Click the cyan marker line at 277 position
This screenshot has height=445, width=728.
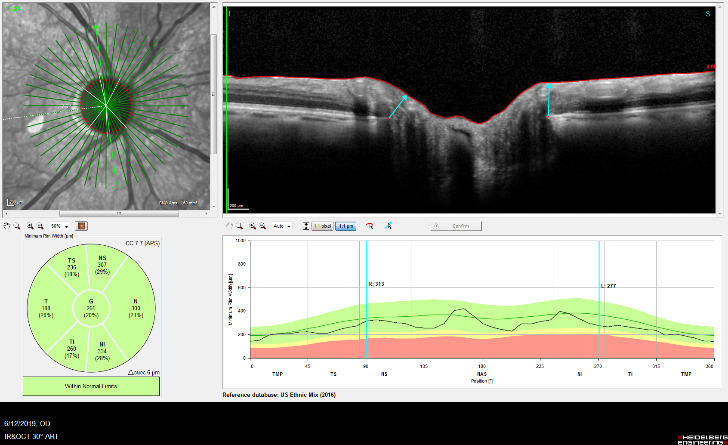(x=599, y=300)
